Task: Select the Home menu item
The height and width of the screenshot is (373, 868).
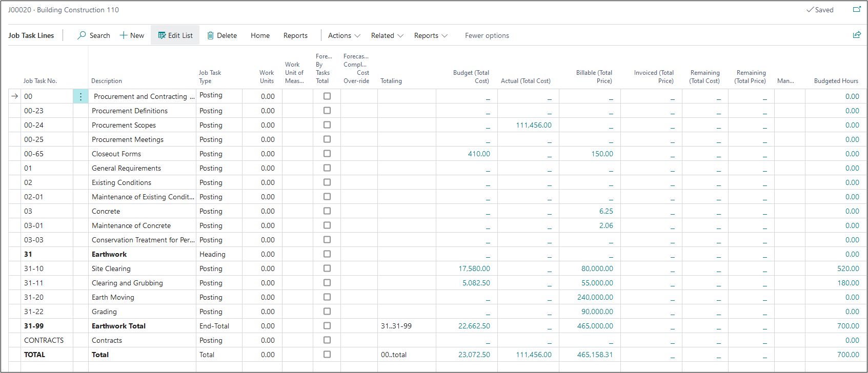Action: (260, 35)
